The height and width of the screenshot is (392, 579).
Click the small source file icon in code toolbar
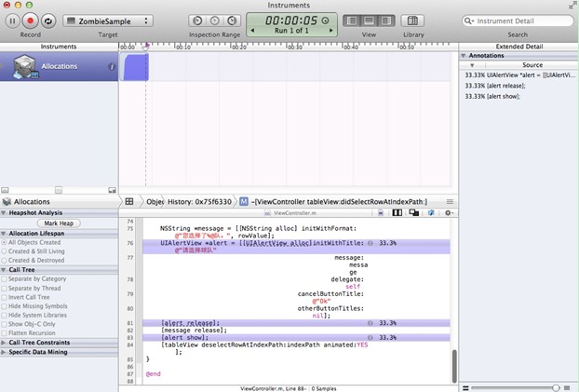[381, 213]
